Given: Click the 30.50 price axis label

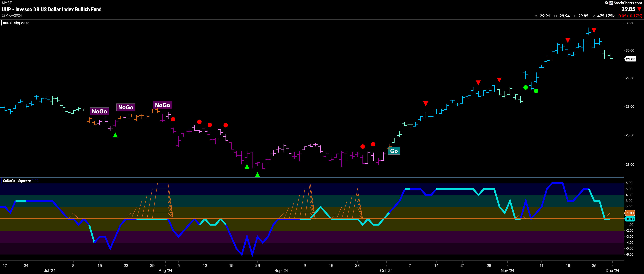Looking at the screenshot, I should point(630,23).
